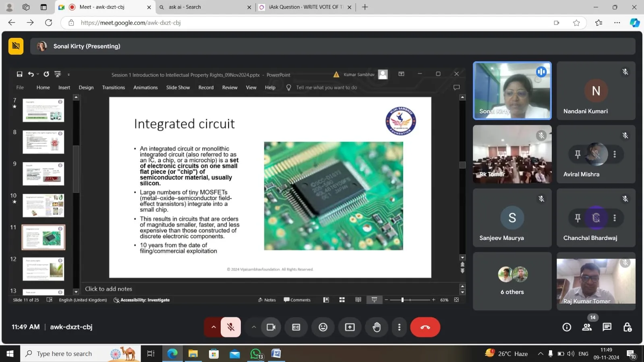Screen dimensions: 644x362
Task: Open meeting details info icon
Action: pos(567,327)
